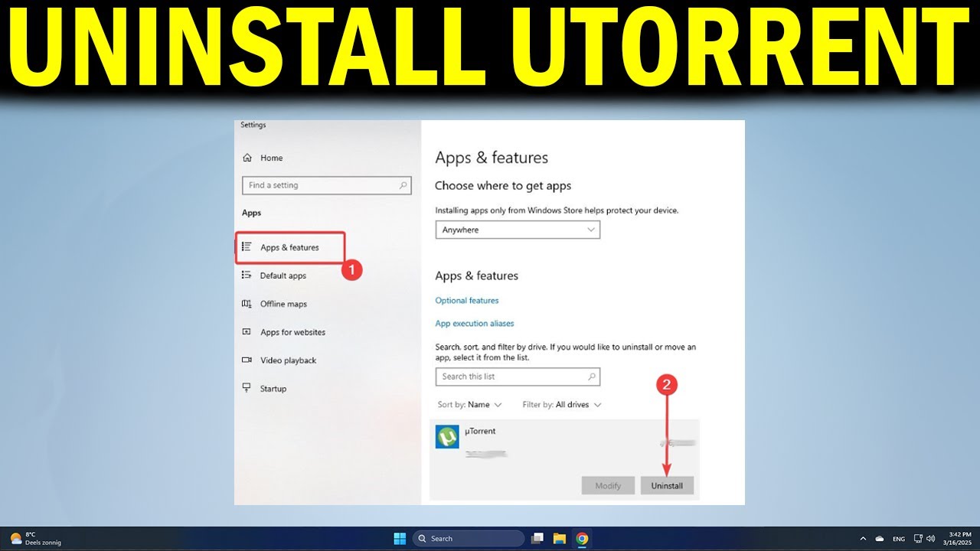Screen dimensions: 980x551
Task: Click the Offline maps sidebar icon
Action: pos(247,304)
